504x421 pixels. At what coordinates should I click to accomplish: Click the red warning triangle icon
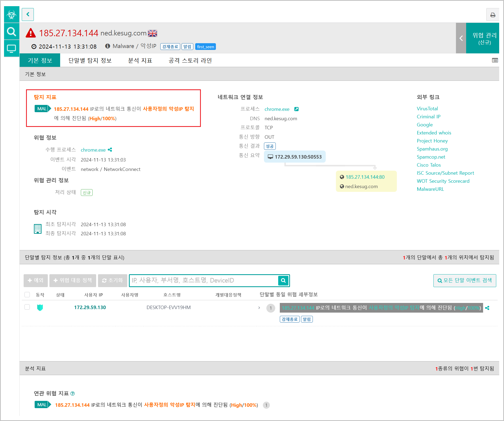(31, 33)
